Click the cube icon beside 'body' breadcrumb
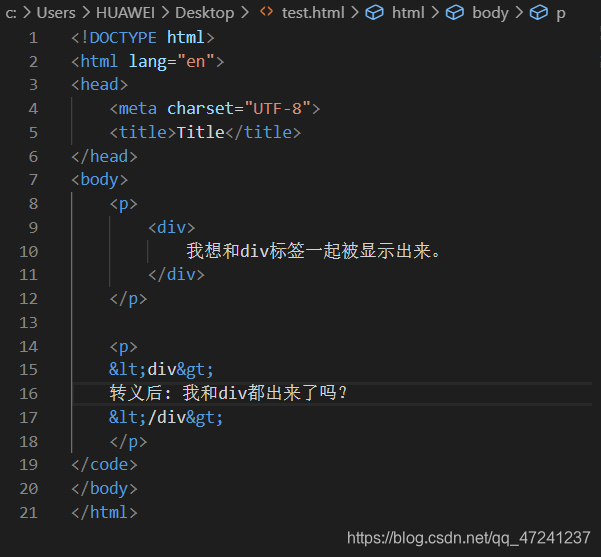Screen dimensions: 601x557 (x=455, y=13)
